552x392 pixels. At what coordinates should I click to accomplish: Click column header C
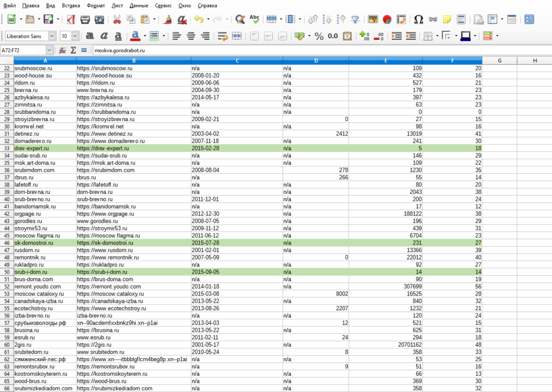(x=237, y=60)
